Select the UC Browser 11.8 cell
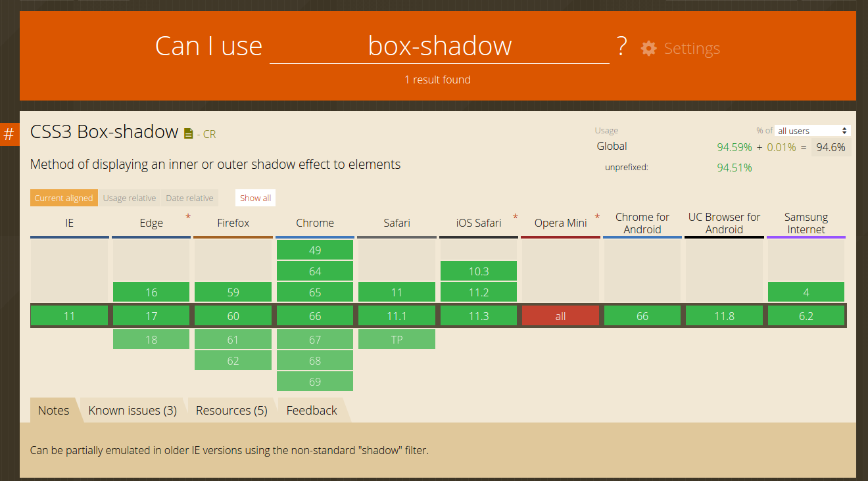The width and height of the screenshot is (868, 481). [x=724, y=316]
